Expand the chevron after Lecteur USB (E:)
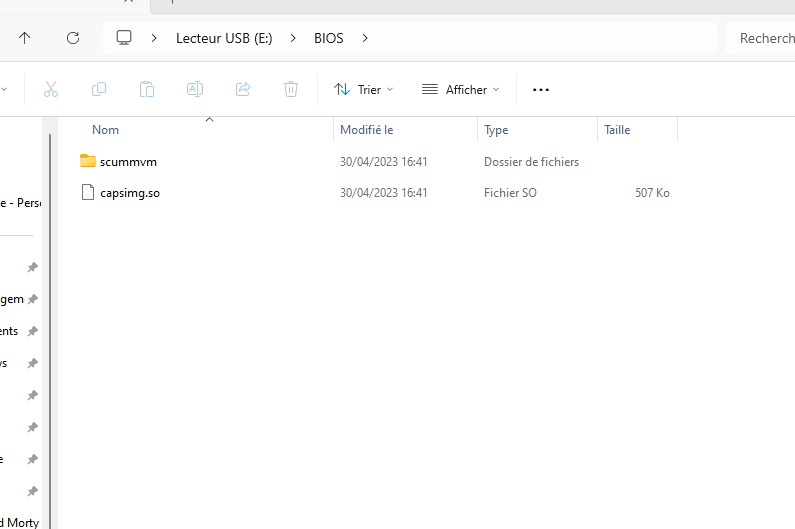 coord(293,38)
